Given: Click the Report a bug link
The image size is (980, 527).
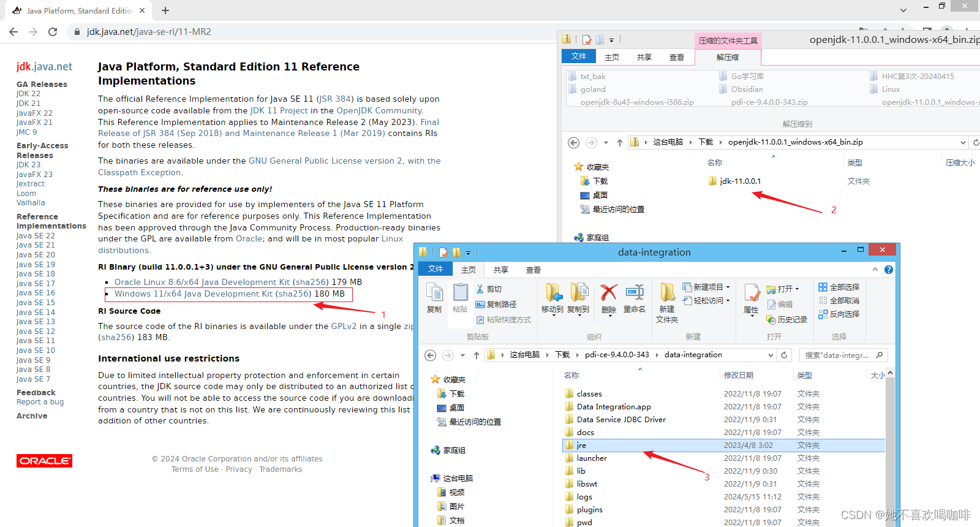Looking at the screenshot, I should click(40, 402).
